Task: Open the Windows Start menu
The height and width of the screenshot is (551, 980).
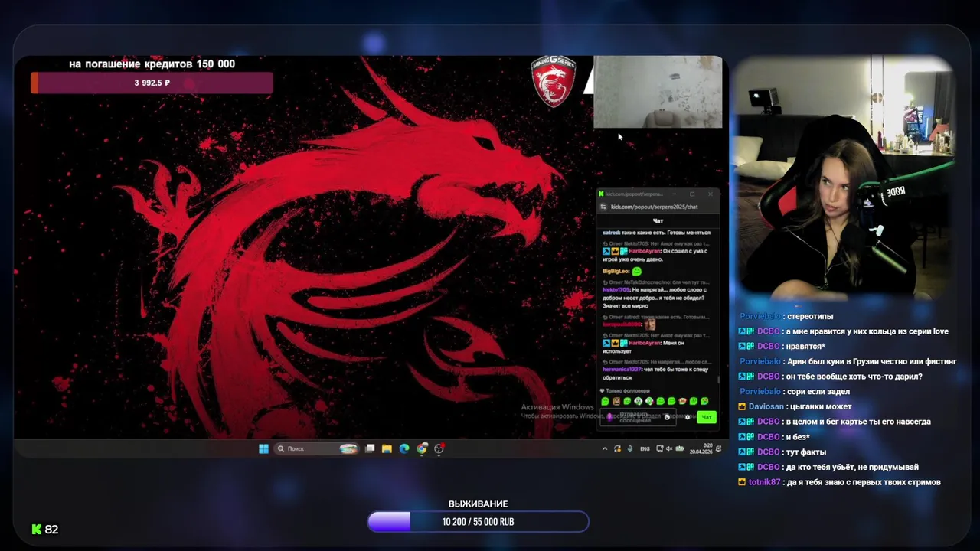Action: point(263,448)
